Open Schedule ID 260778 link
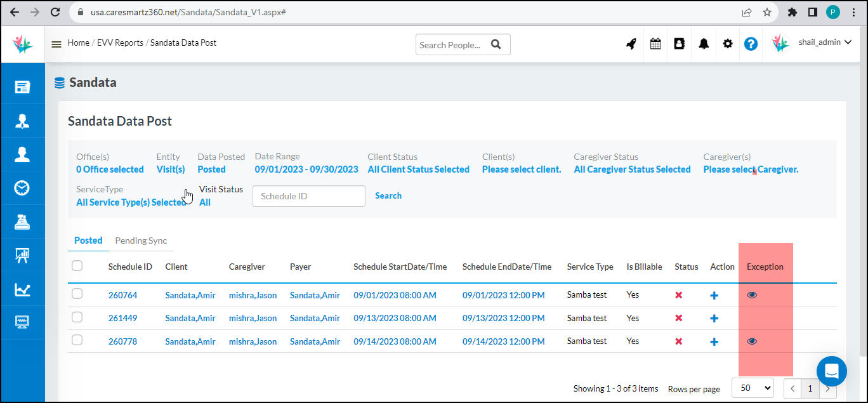 coord(122,341)
